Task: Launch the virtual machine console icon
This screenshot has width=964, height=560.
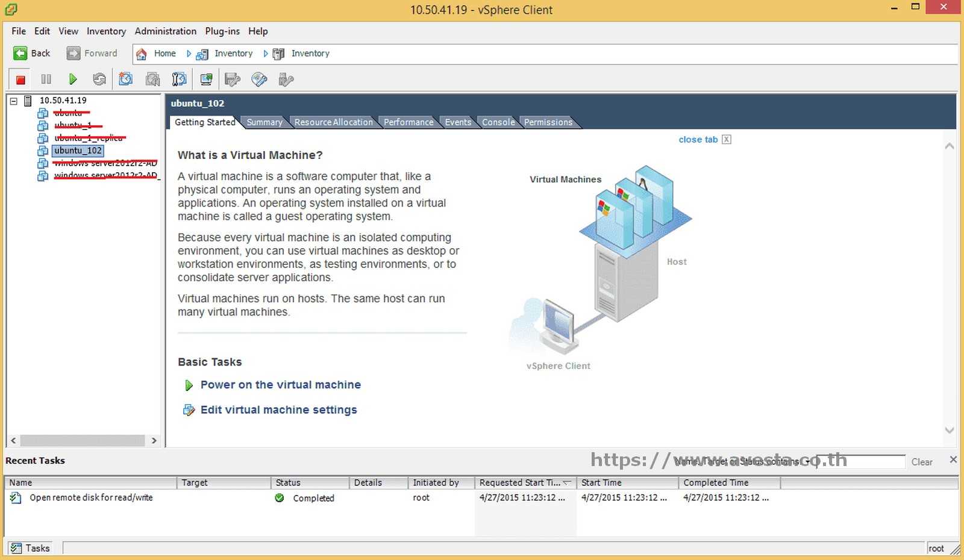Action: coord(206,79)
